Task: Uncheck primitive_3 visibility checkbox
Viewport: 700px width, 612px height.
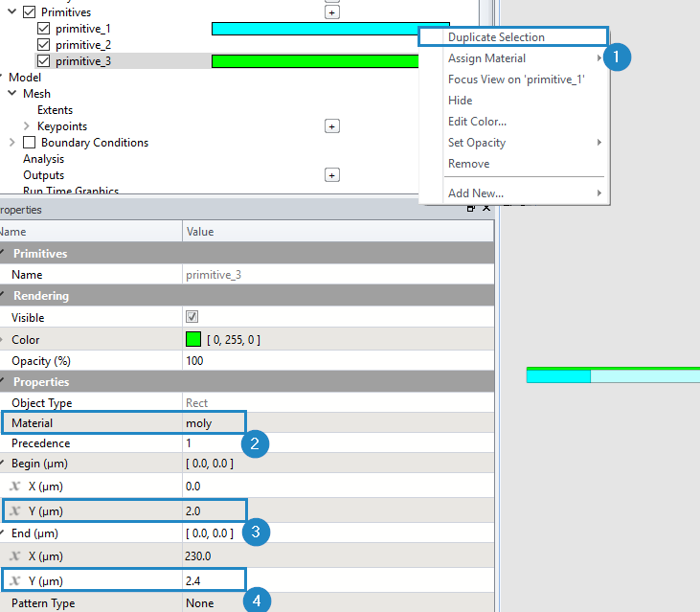Action: pos(43,60)
